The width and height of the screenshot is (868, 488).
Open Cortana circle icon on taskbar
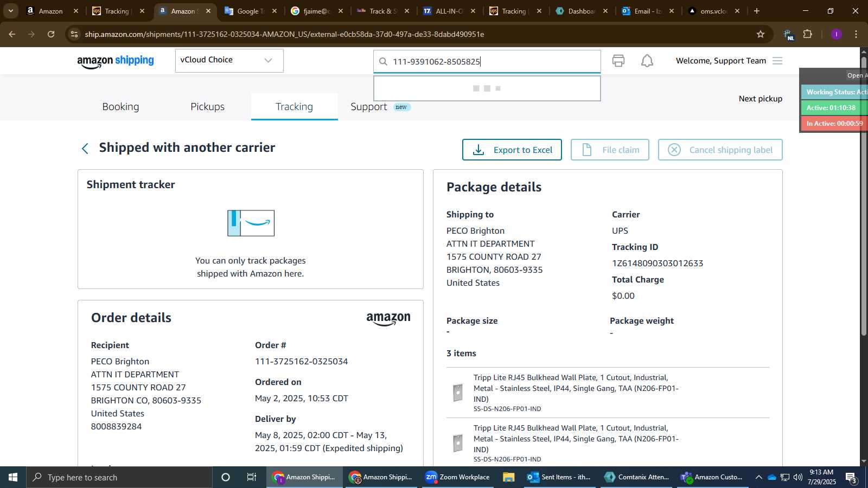(226, 477)
